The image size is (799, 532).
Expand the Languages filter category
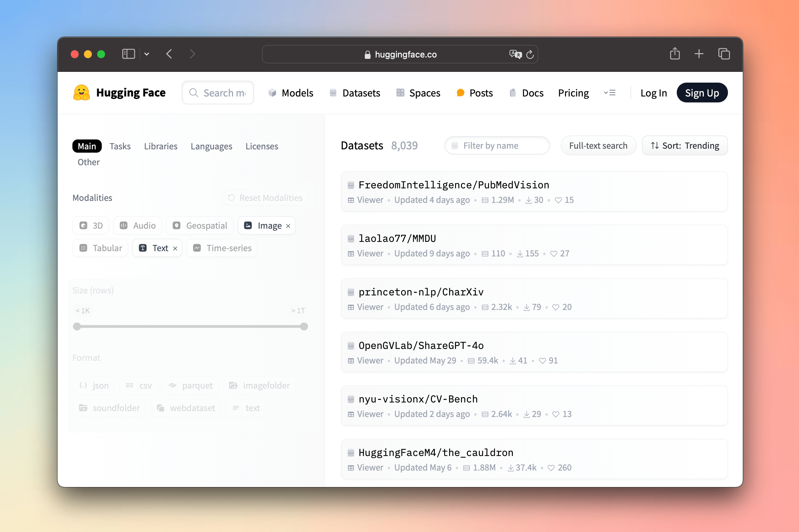click(x=211, y=145)
